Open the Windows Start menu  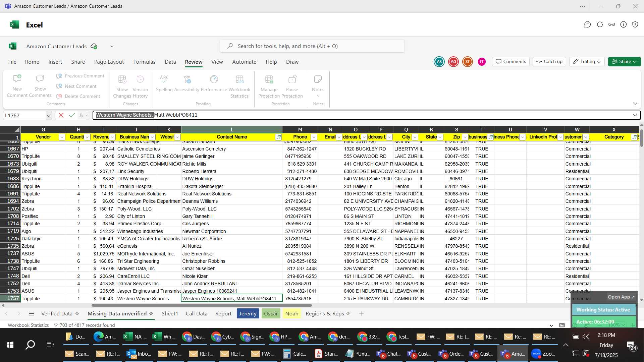[x=10, y=345]
